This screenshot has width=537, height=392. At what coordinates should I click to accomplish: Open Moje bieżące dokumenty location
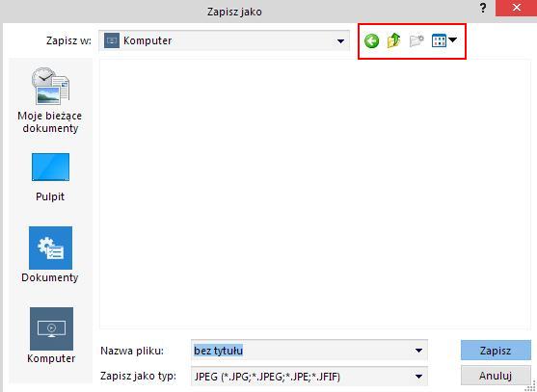[50, 100]
